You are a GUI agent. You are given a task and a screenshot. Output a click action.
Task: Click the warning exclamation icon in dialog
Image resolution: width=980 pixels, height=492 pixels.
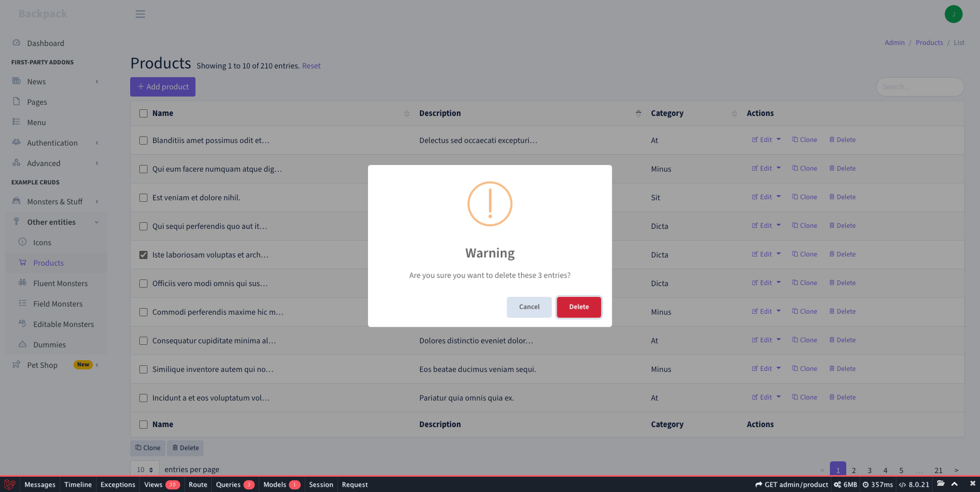click(490, 204)
